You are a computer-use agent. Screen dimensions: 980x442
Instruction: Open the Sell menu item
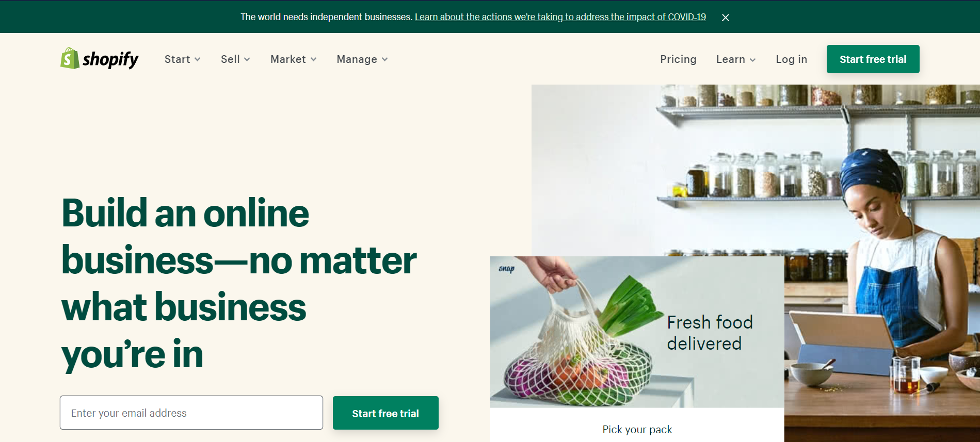(235, 59)
